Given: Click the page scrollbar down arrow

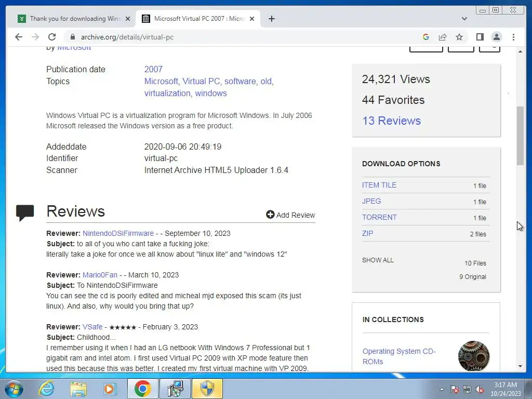Looking at the screenshot, I should coord(520,366).
